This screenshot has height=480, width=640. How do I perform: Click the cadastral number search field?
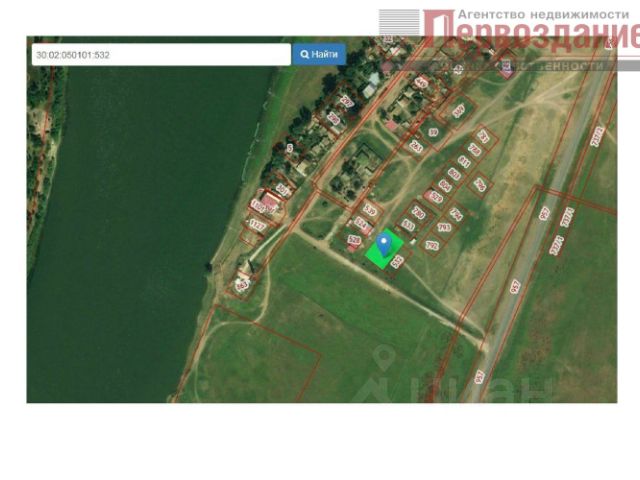point(161,55)
